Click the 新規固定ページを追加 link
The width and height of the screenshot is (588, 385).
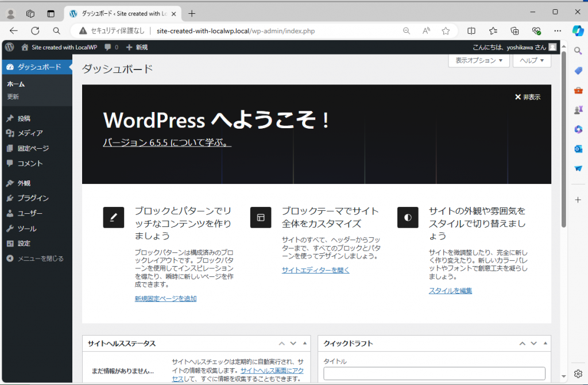(165, 298)
